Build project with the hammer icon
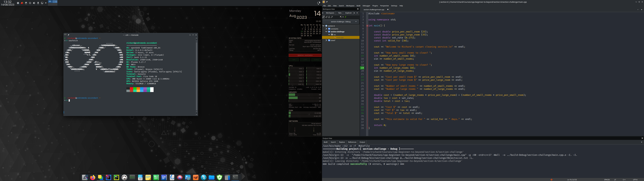 pyautogui.click(x=341, y=17)
